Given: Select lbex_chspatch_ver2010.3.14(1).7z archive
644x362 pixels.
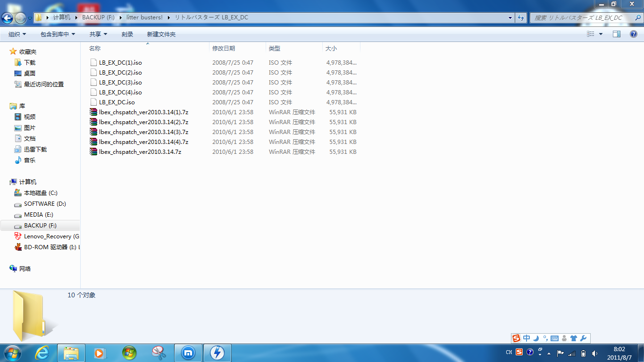Looking at the screenshot, I should [x=143, y=112].
